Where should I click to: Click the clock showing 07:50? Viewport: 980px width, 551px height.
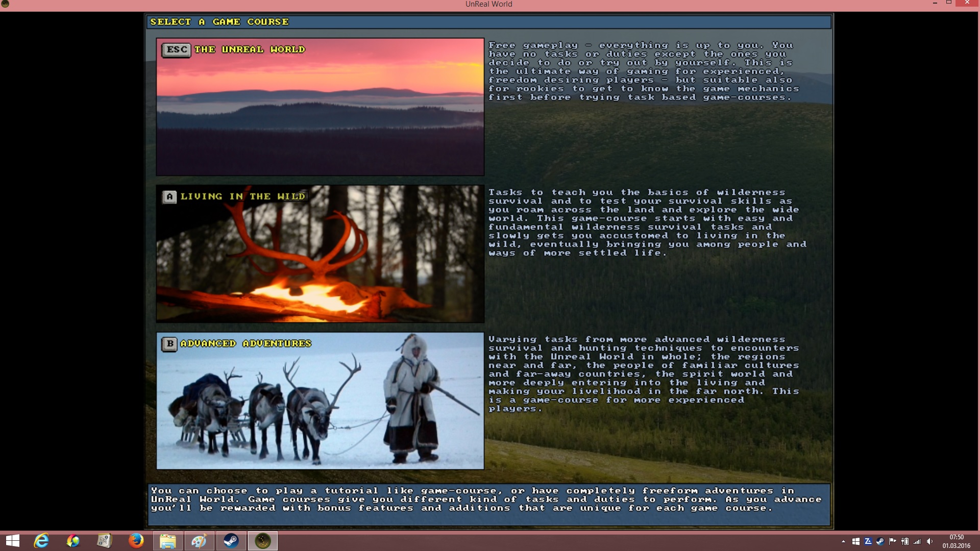[x=957, y=541]
